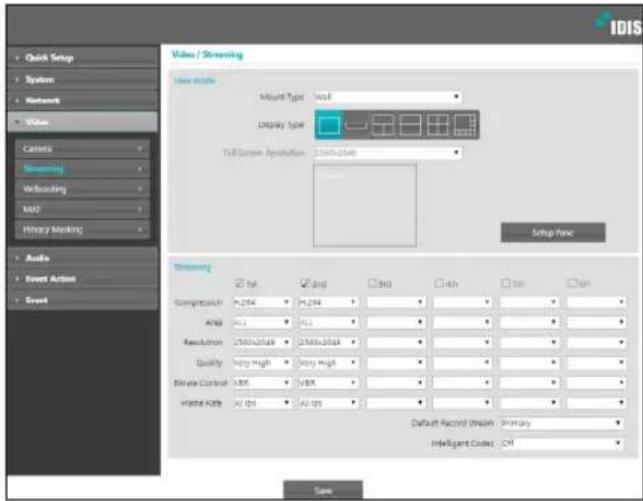Image resolution: width=643 pixels, height=501 pixels.
Task: Tick the 4th stream checkbox
Action: (439, 283)
